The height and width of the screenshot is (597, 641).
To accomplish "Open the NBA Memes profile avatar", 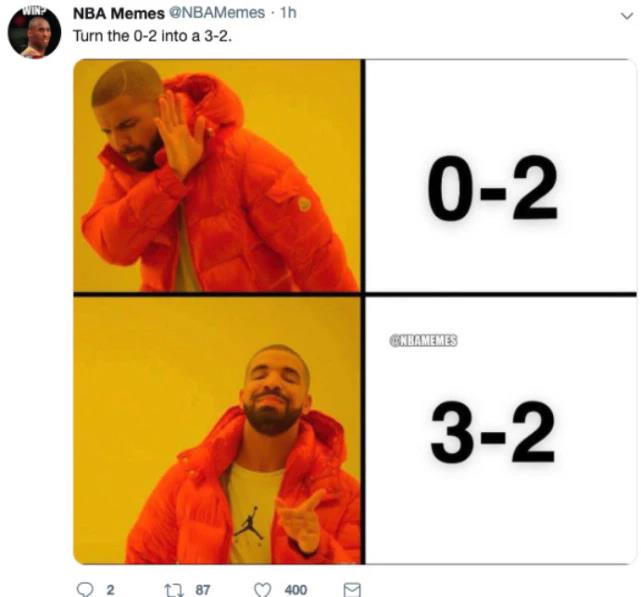I will pos(34,32).
